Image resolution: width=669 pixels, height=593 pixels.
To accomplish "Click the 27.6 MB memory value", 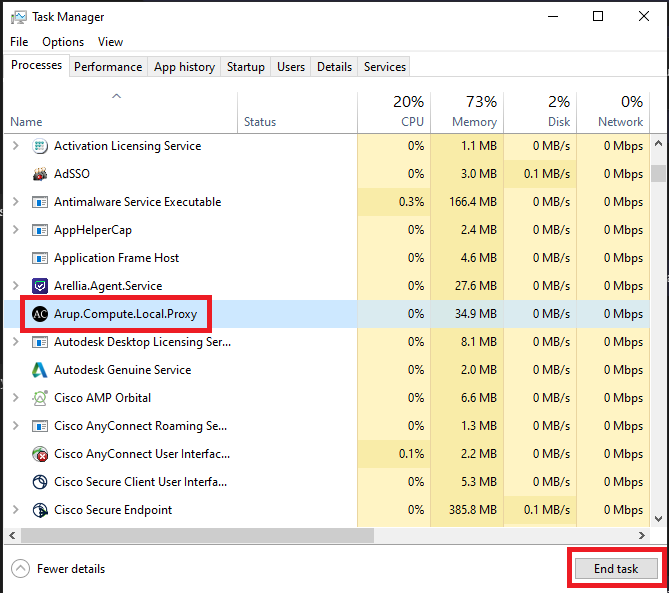I will (476, 286).
